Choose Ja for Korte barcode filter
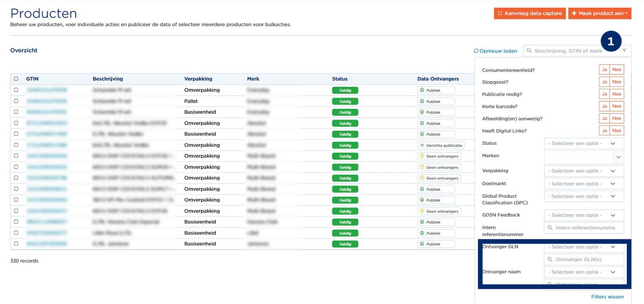The width and height of the screenshot is (644, 304). 604,106
